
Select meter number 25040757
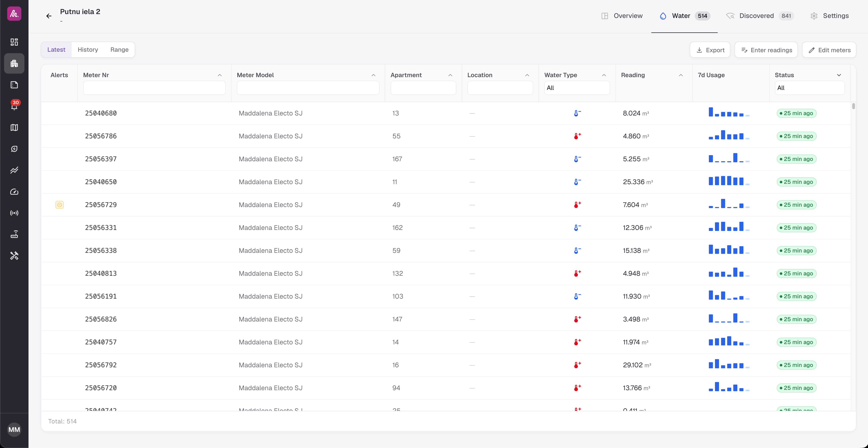click(101, 342)
